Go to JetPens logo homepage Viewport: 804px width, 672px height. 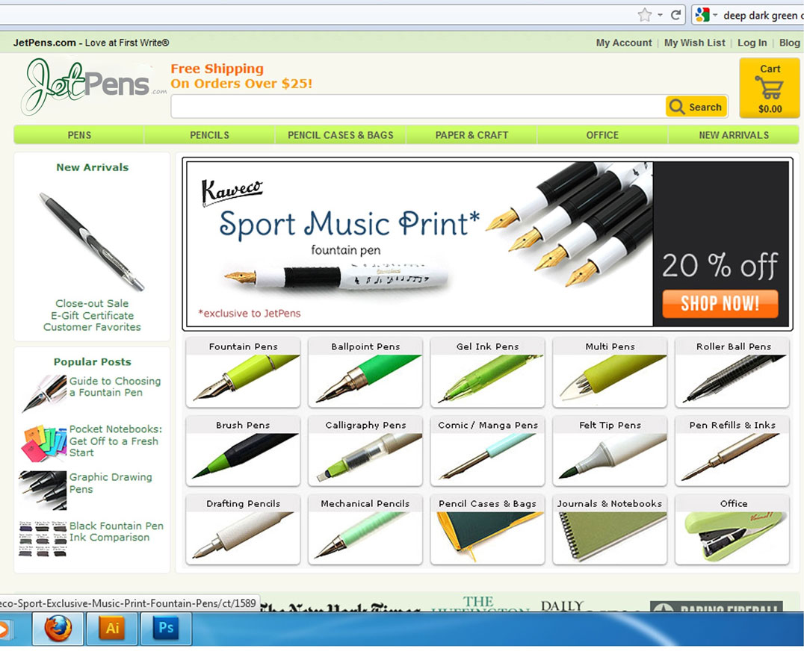click(93, 86)
